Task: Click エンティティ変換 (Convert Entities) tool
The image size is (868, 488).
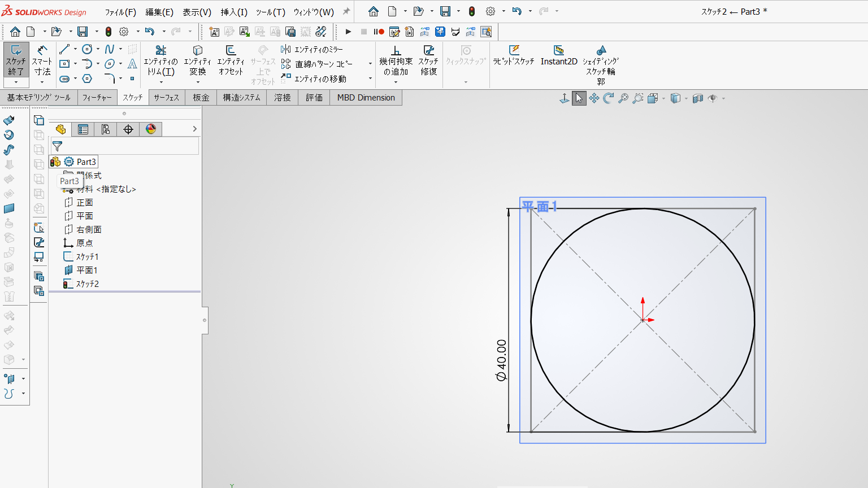Action: 197,60
